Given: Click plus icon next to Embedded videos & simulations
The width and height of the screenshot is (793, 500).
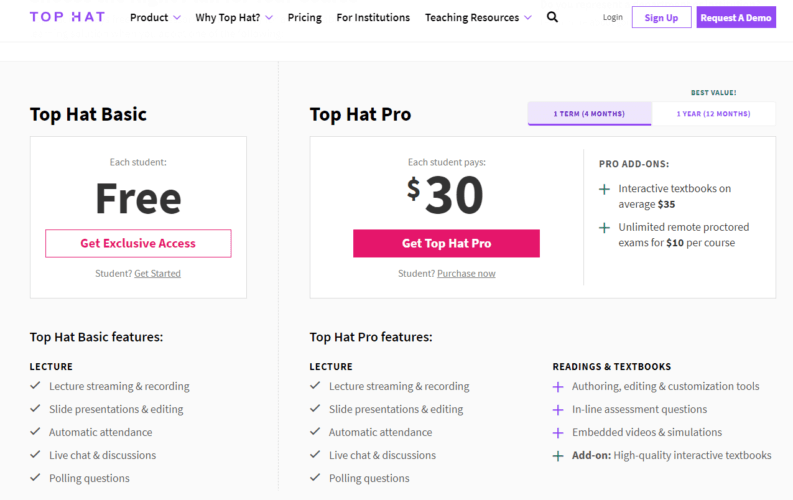Looking at the screenshot, I should tap(558, 433).
